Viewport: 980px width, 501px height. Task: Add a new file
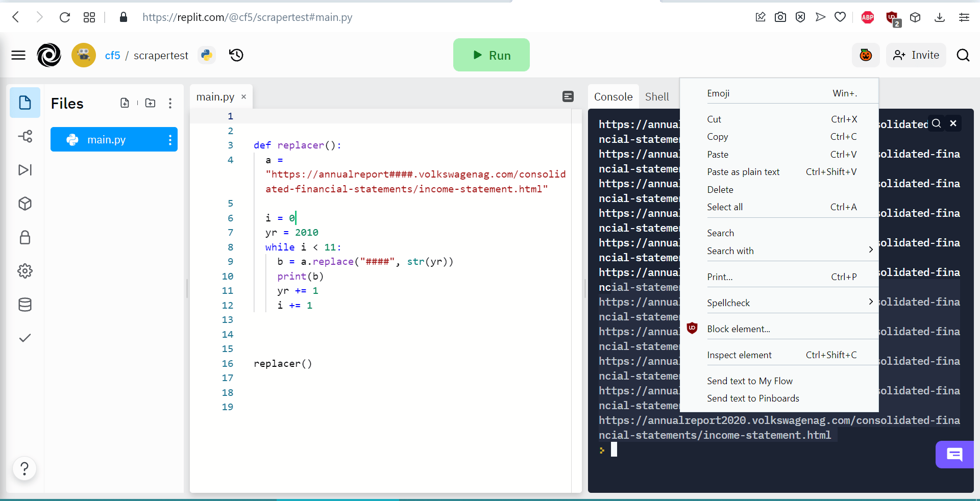[x=125, y=103]
